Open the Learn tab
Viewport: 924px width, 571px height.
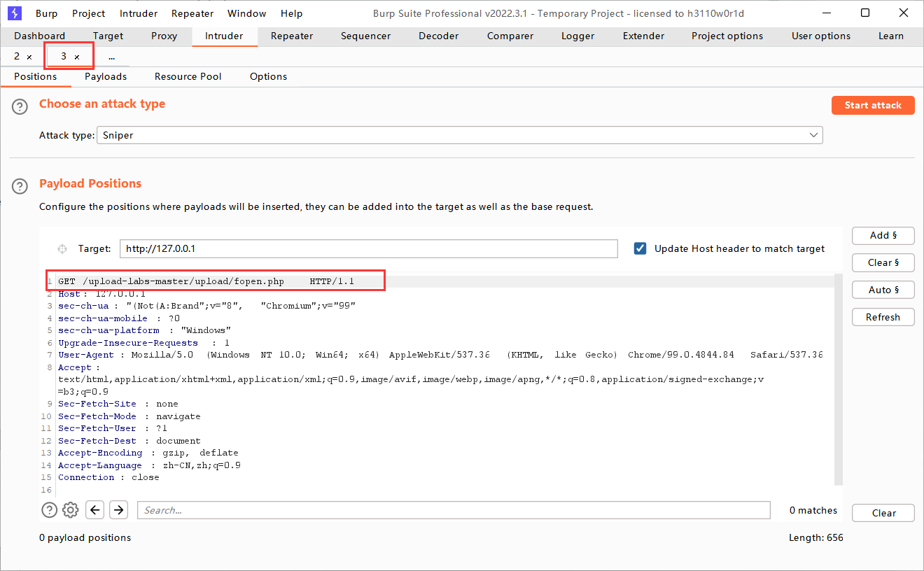[x=891, y=36]
